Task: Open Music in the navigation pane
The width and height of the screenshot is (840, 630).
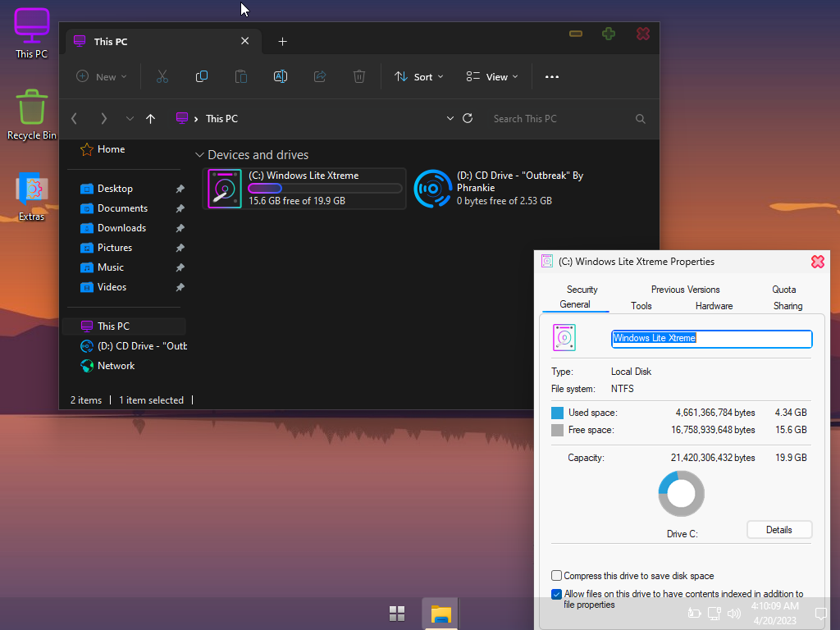Action: click(x=111, y=267)
